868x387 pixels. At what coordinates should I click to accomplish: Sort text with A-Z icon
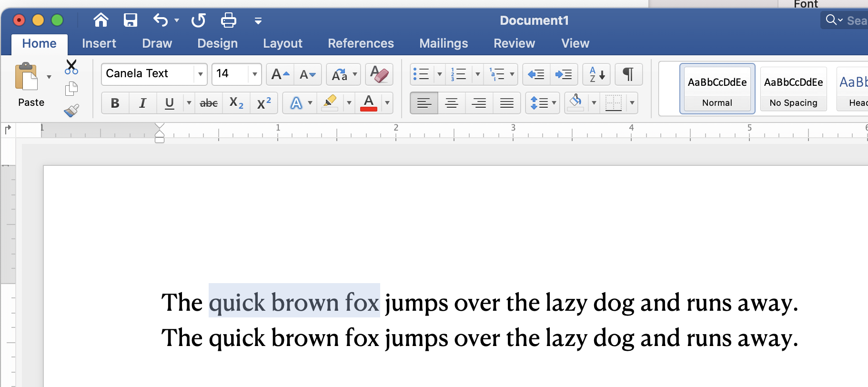pos(596,74)
